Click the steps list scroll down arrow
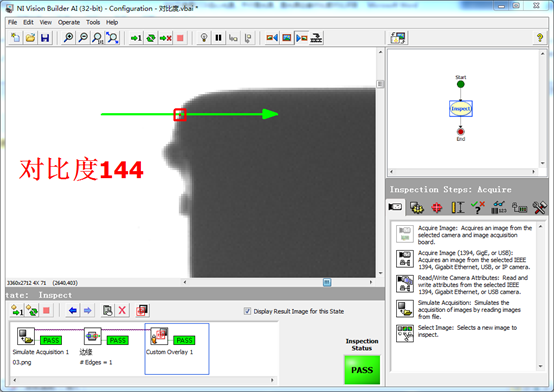554x392 pixels. [x=540, y=366]
